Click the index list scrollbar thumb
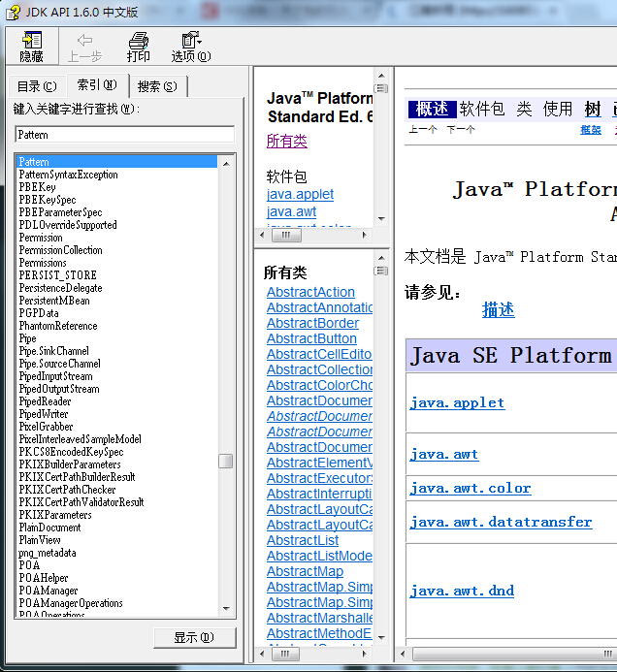Viewport: 617px width, 672px height. 225,462
